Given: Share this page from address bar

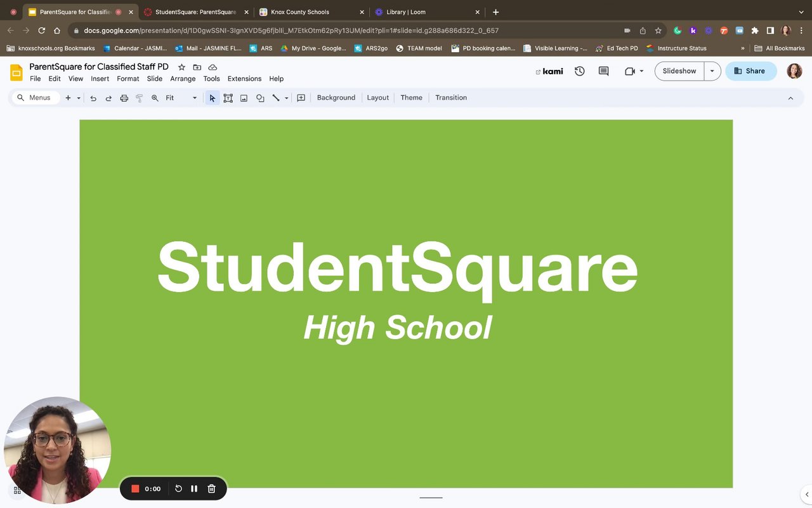Looking at the screenshot, I should click(643, 30).
